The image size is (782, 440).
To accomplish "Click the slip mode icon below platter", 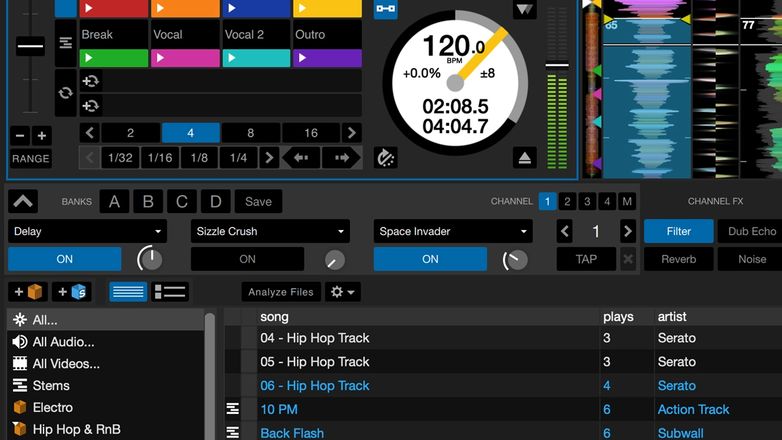I will [x=386, y=158].
